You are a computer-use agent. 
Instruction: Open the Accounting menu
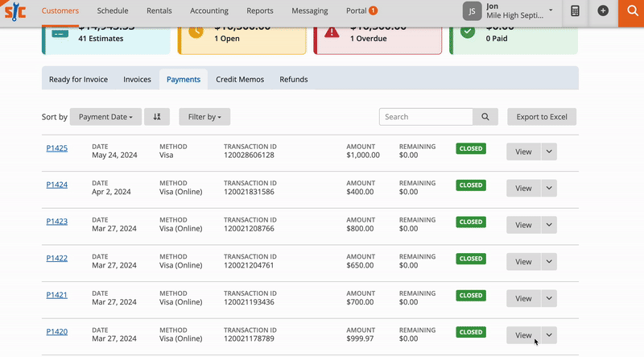point(209,10)
